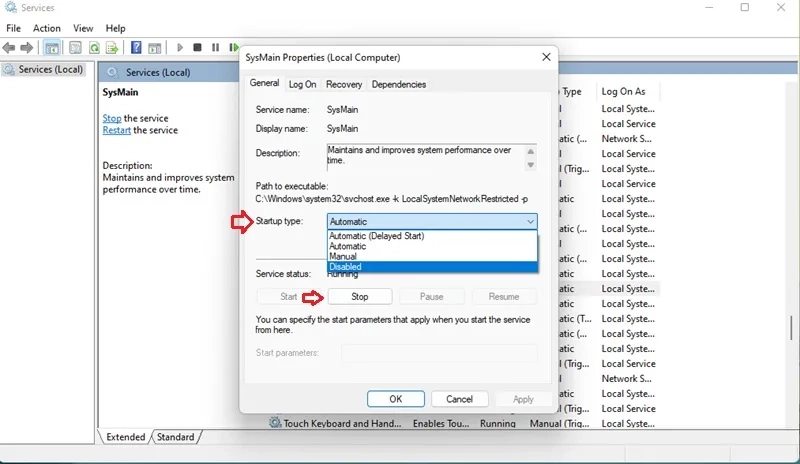Open the Recovery tab
The width and height of the screenshot is (800, 464).
343,85
